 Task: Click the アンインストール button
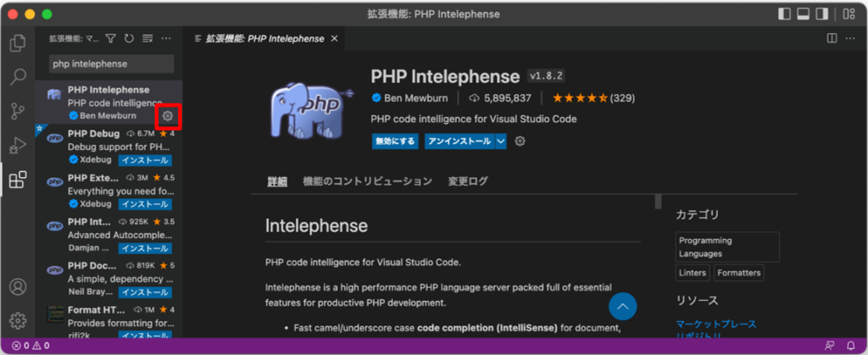pos(459,141)
